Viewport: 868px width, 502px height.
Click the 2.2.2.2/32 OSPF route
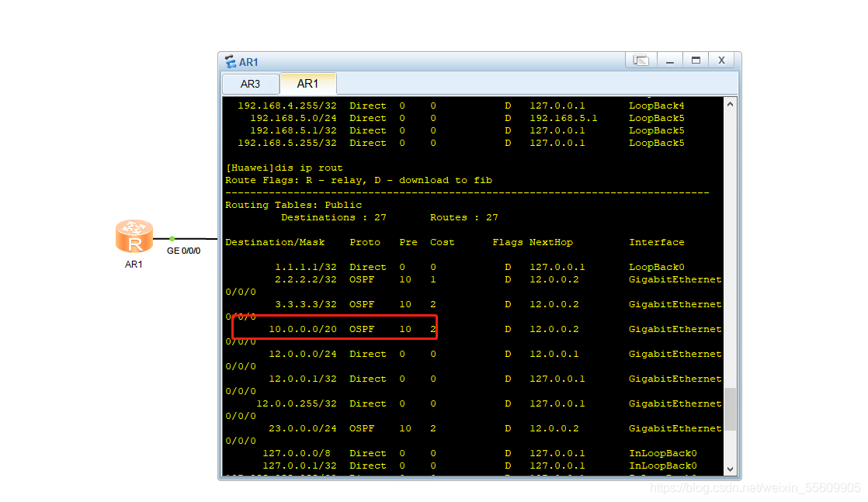(x=306, y=279)
